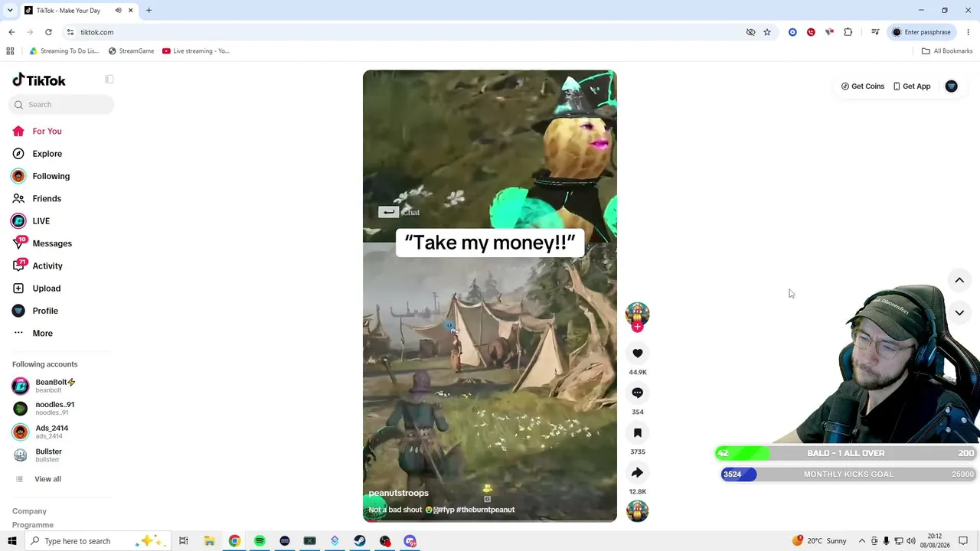Show hidden system tray icons

point(861,541)
